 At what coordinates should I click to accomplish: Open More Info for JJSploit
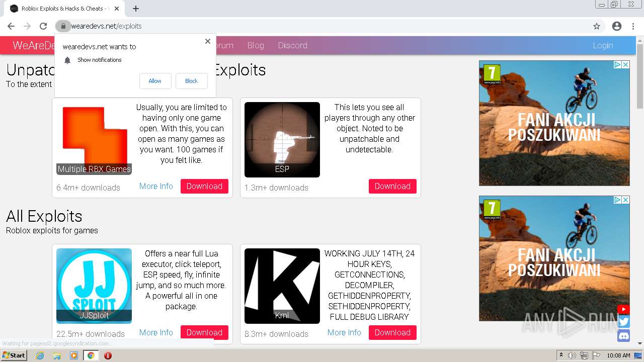tap(156, 332)
